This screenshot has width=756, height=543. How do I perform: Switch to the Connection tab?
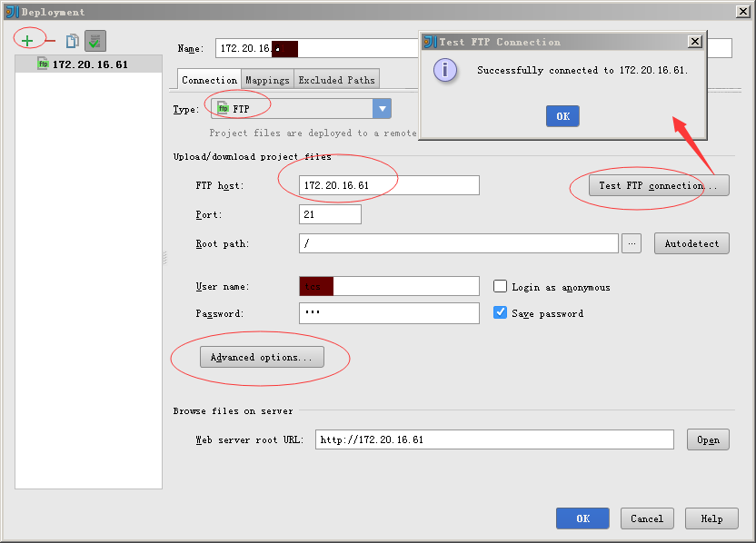pyautogui.click(x=209, y=80)
